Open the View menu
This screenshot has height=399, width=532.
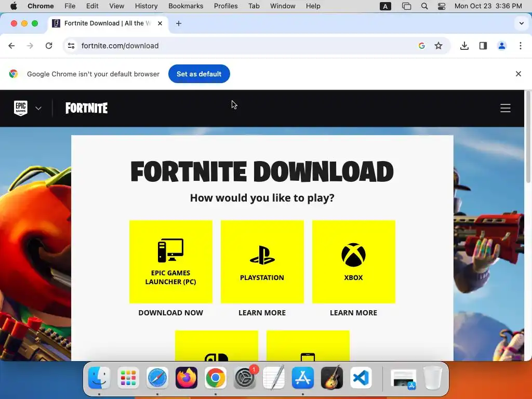click(117, 6)
